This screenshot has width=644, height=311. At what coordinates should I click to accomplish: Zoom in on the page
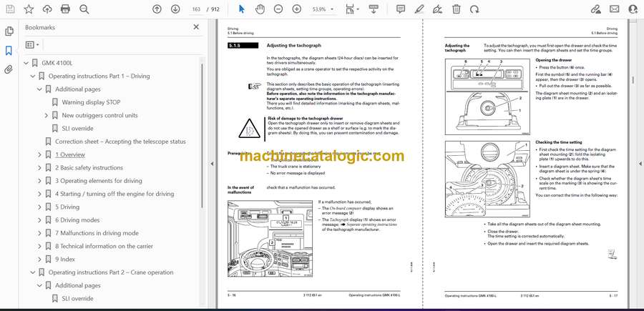pos(296,9)
